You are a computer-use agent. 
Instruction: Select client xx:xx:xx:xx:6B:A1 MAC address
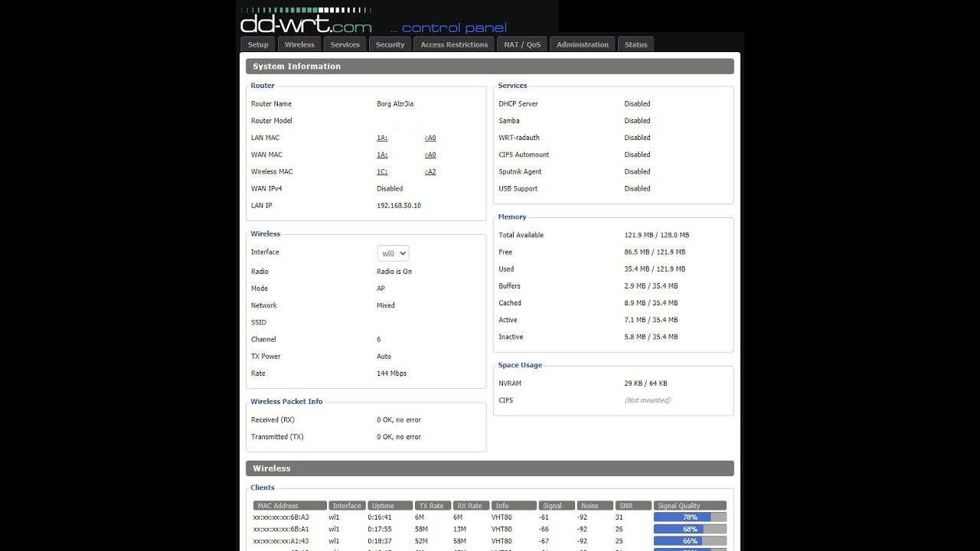pos(281,529)
